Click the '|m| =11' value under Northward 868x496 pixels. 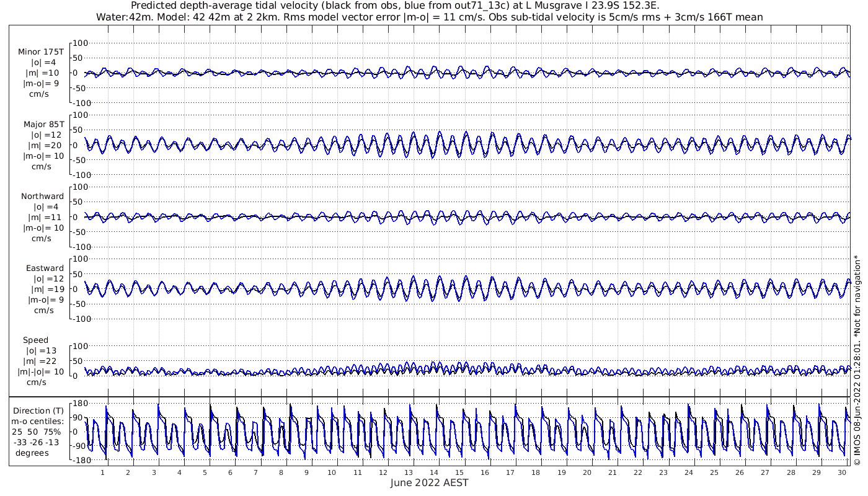[44, 217]
